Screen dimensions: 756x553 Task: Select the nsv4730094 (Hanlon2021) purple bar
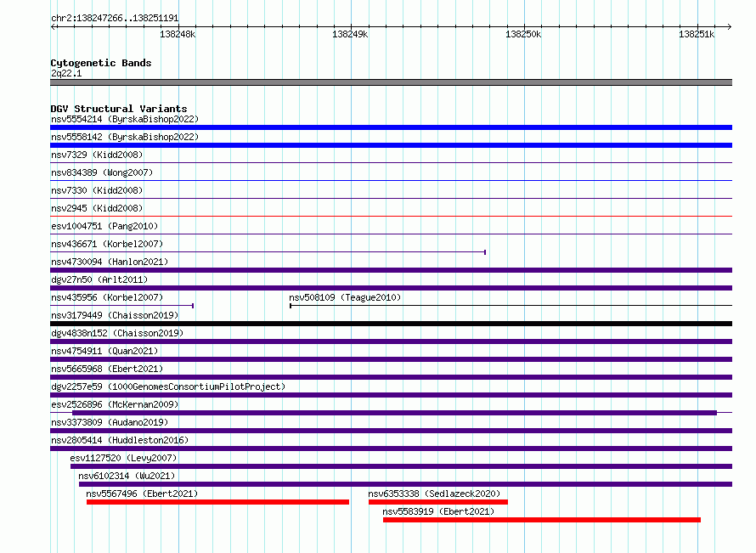coord(391,270)
